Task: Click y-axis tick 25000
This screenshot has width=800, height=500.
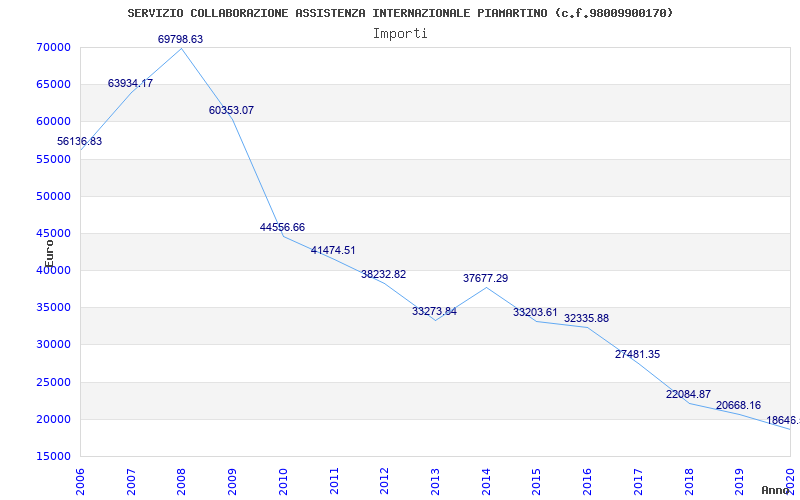Action: 53,383
